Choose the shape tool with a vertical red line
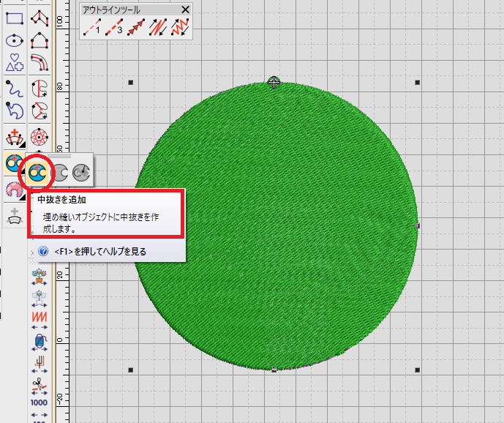Viewport: 504px width, 423px height. 40,89
